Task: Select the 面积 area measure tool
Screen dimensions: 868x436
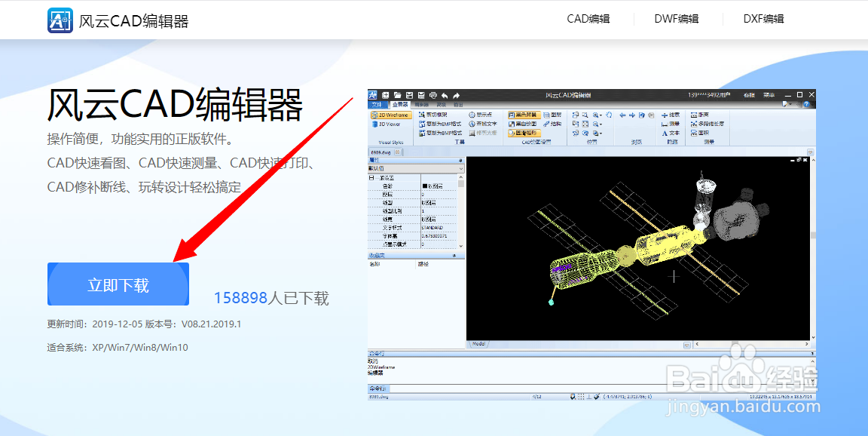Action: [x=700, y=133]
